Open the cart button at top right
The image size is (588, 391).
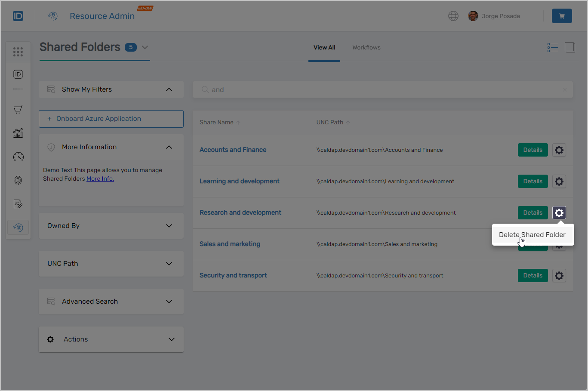tap(562, 15)
